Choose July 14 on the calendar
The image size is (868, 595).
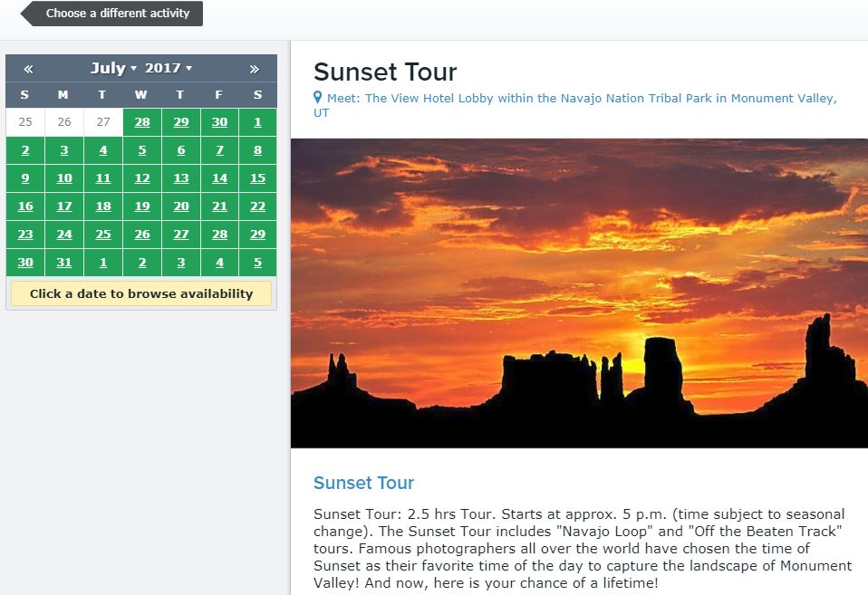point(220,178)
